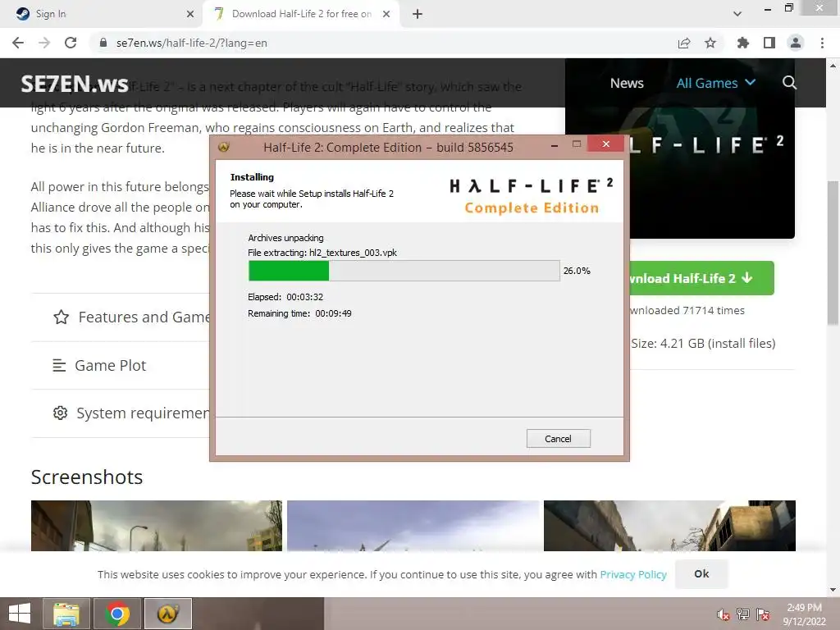
Task: Open Google Chrome from the taskbar
Action: click(x=116, y=614)
